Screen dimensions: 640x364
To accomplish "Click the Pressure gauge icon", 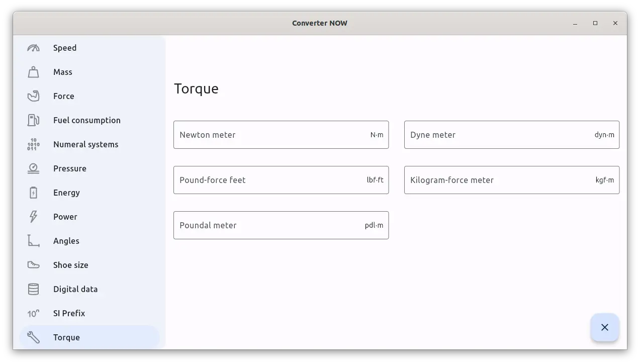I will [33, 168].
